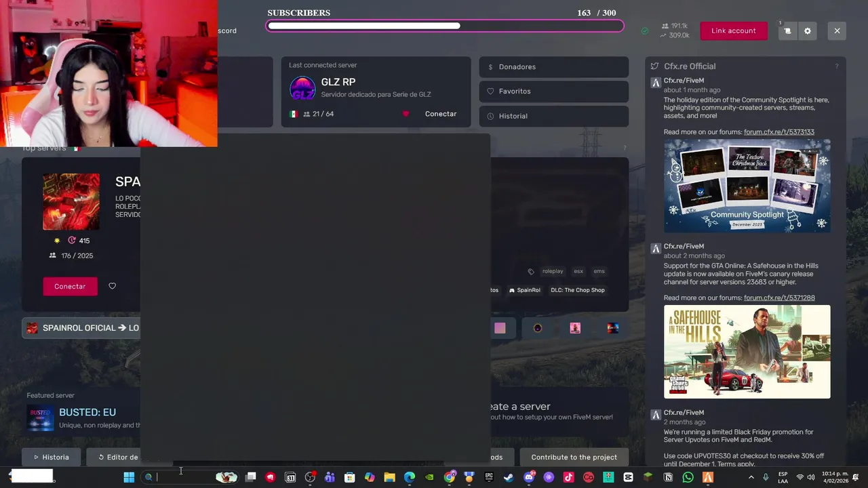Open TikTok from the taskbar
Viewport: 868px width, 488px height.
568,477
